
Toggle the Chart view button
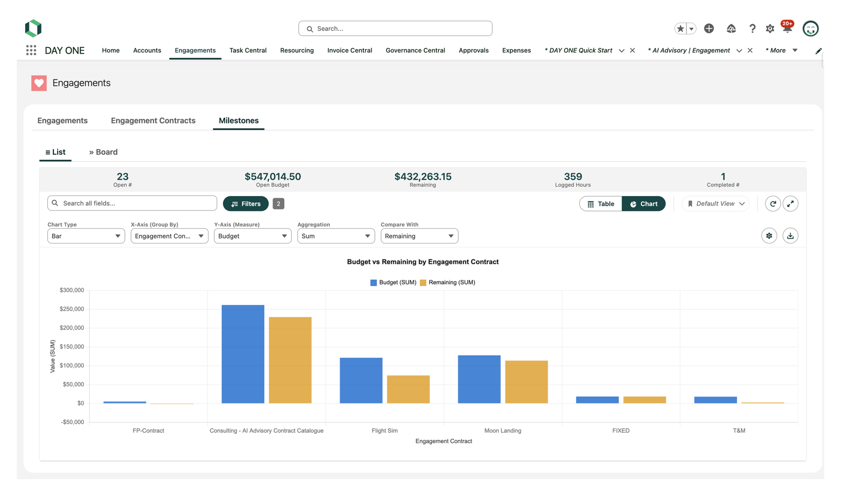(644, 204)
